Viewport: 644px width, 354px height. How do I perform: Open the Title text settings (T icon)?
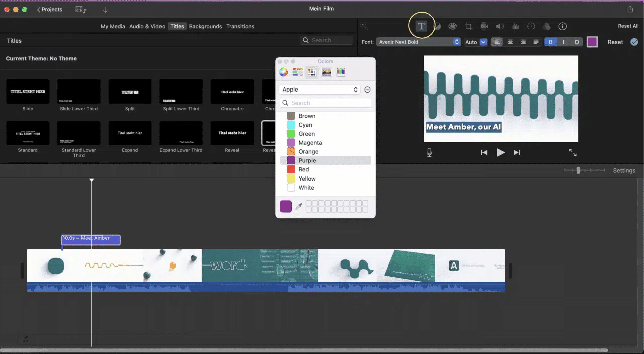pos(421,26)
